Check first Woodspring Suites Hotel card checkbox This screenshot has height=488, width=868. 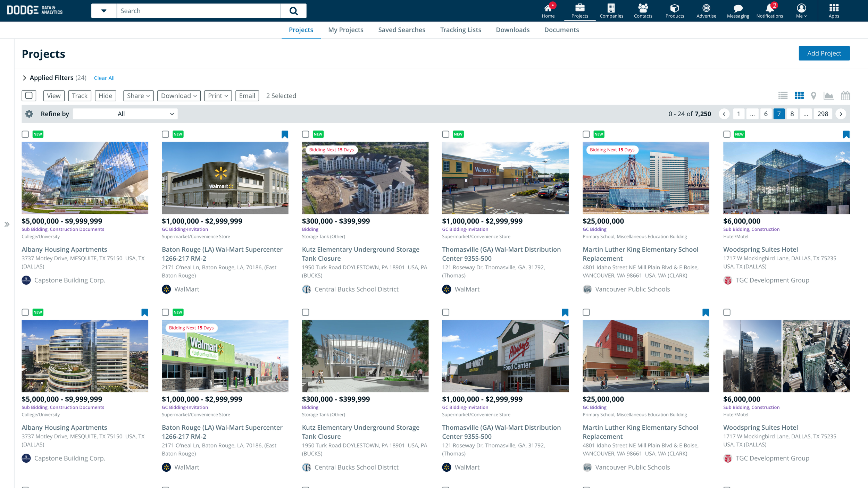click(727, 134)
